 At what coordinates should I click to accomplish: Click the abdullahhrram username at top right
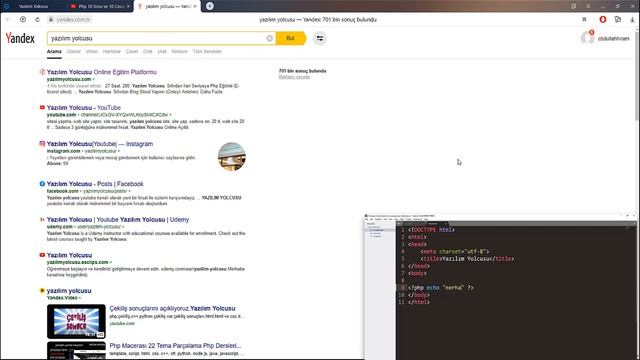613,39
